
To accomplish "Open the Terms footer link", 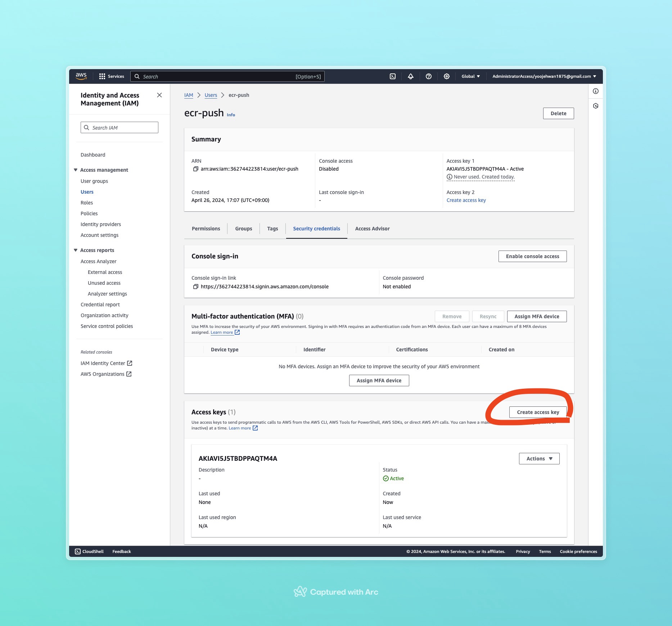I will tap(545, 551).
